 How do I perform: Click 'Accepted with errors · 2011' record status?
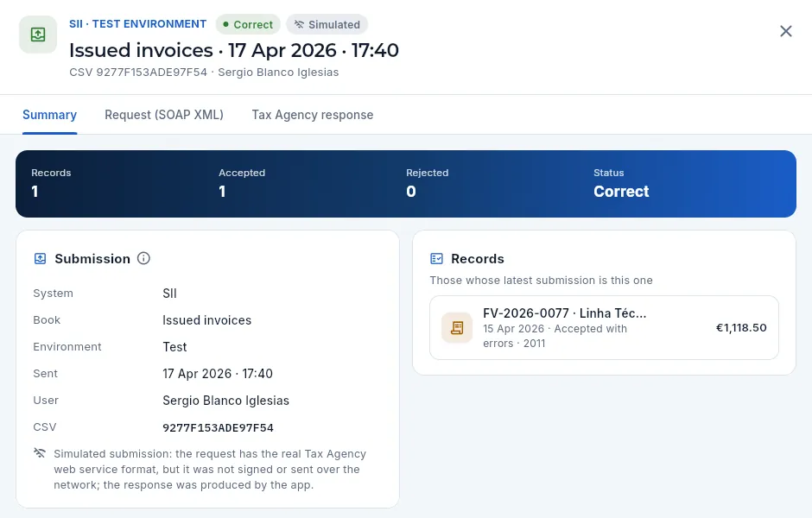click(555, 336)
